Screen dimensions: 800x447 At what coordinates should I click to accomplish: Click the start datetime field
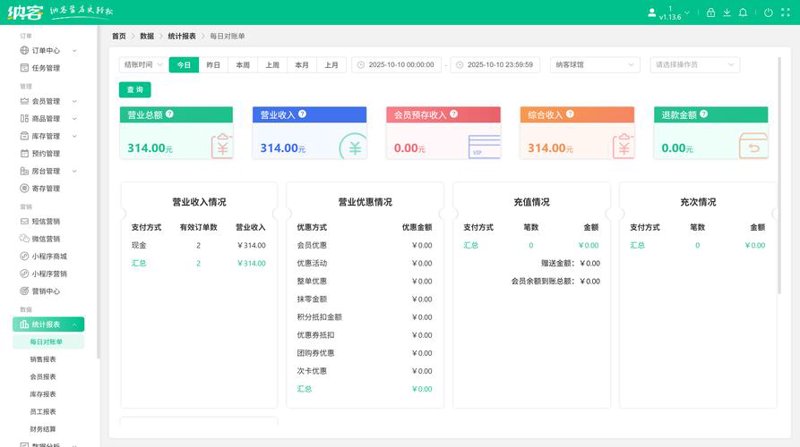[396, 65]
